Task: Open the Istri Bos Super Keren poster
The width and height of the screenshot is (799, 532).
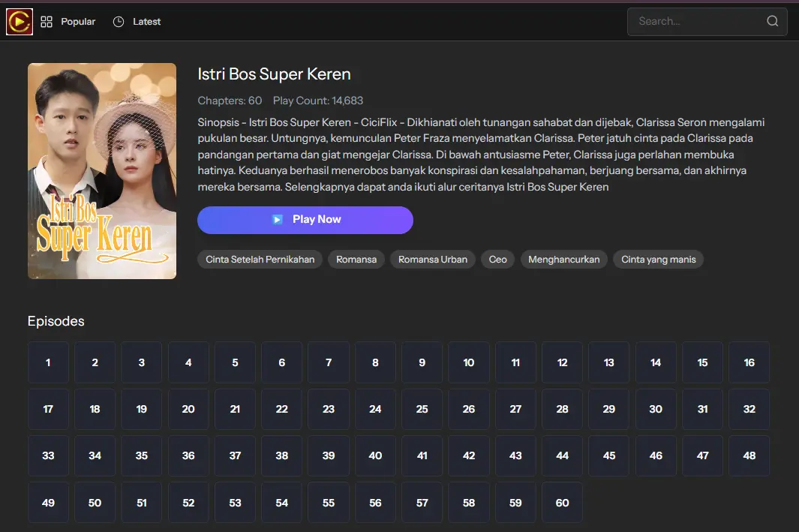Action: tap(102, 171)
